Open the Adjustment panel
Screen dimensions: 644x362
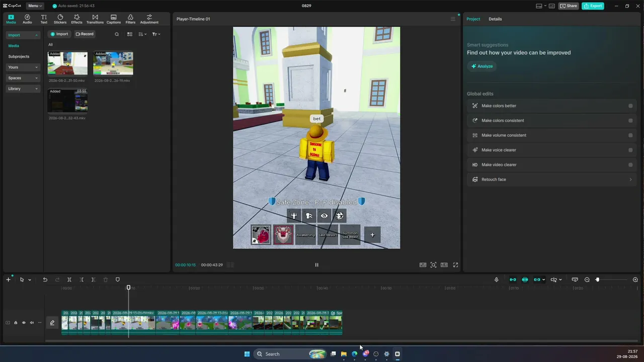click(x=149, y=19)
